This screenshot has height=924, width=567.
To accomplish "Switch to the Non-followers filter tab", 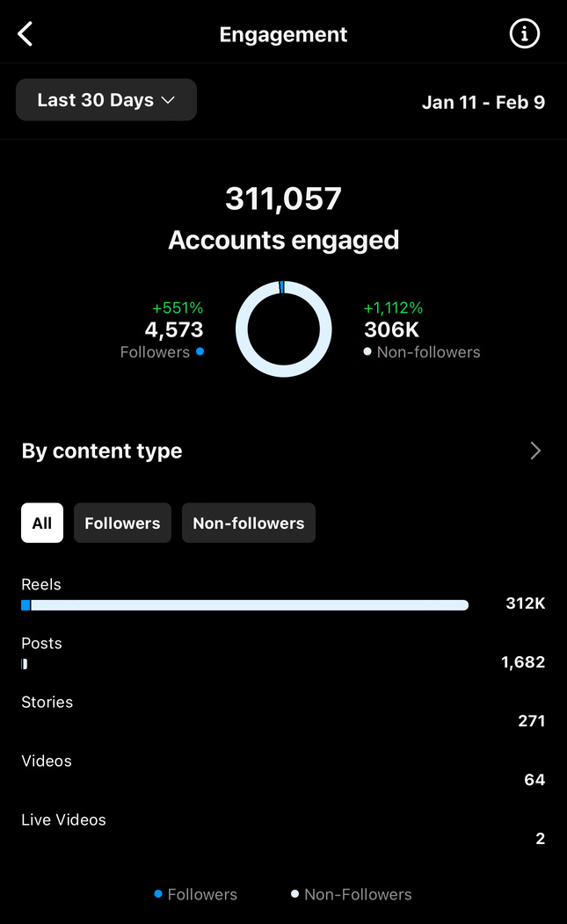I will tap(248, 523).
